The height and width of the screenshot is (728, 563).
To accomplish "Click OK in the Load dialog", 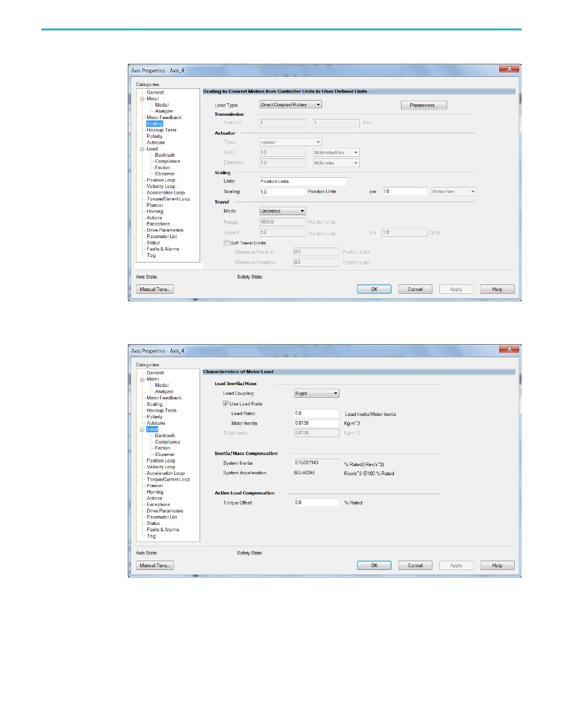I will pyautogui.click(x=374, y=565).
